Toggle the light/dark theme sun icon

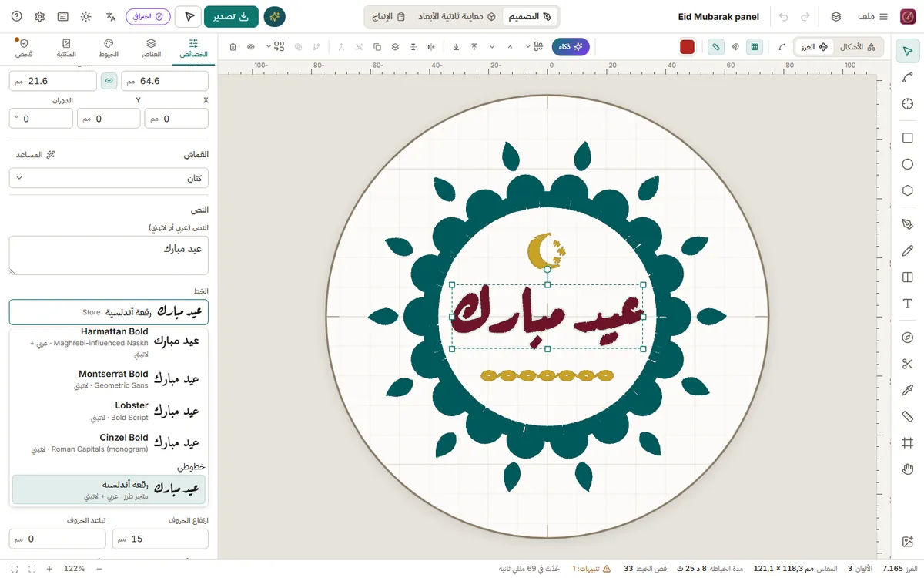pyautogui.click(x=85, y=16)
